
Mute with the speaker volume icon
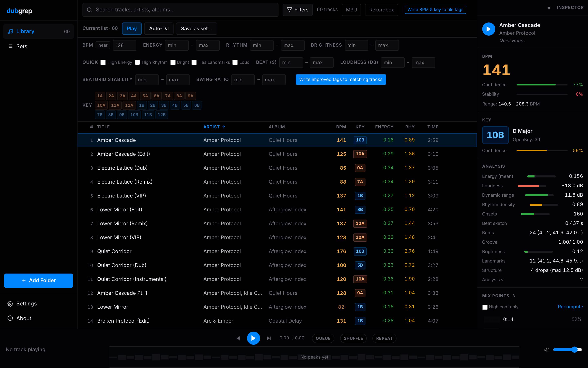point(547,350)
